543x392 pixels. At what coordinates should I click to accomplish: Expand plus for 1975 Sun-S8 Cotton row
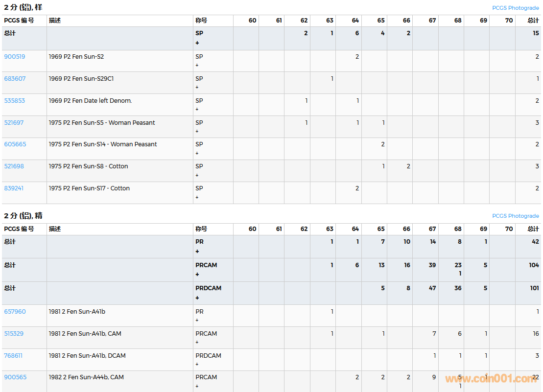click(x=197, y=175)
